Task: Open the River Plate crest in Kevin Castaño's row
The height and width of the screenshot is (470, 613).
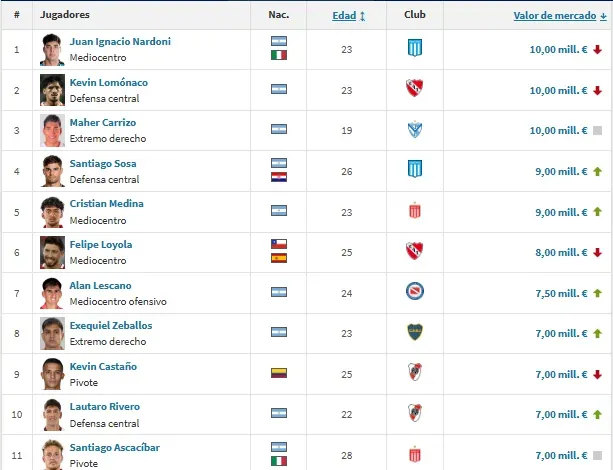Action: tap(414, 373)
